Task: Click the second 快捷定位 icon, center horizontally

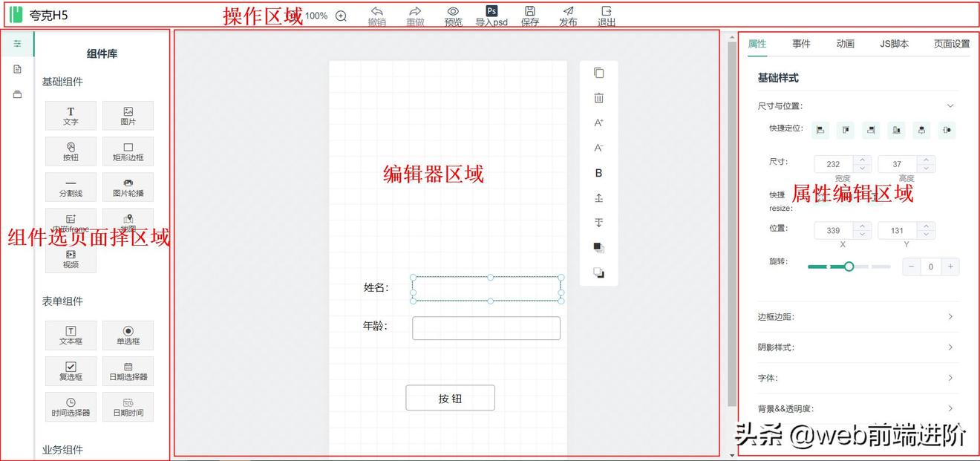Action: [846, 130]
